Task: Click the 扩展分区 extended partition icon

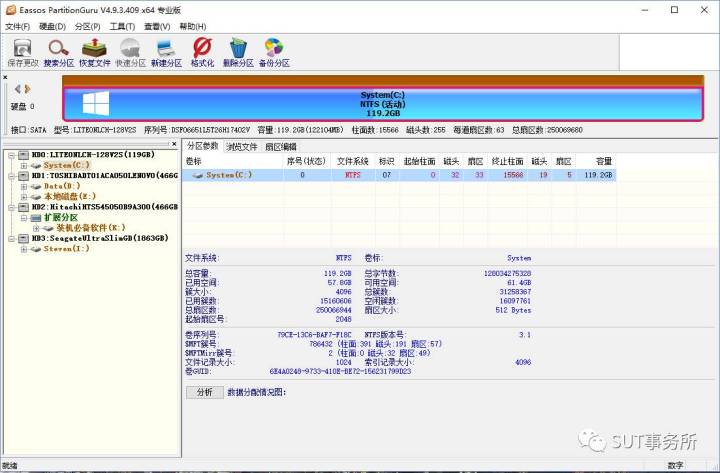Action: point(36,218)
